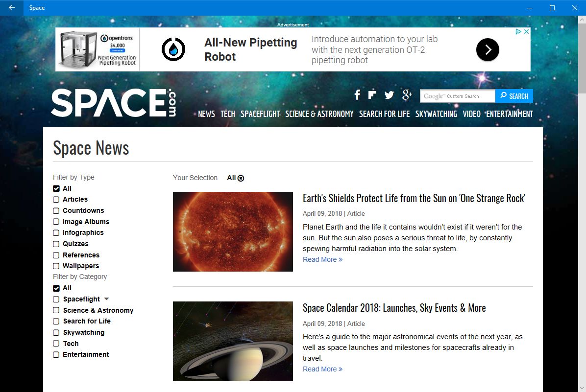Switch to the SKYWATCHING section
The width and height of the screenshot is (586, 392).
pos(436,114)
